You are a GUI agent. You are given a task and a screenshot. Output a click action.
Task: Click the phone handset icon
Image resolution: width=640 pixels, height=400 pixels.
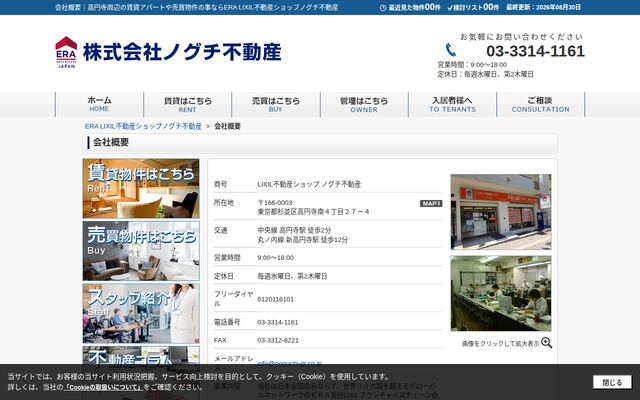pos(451,50)
